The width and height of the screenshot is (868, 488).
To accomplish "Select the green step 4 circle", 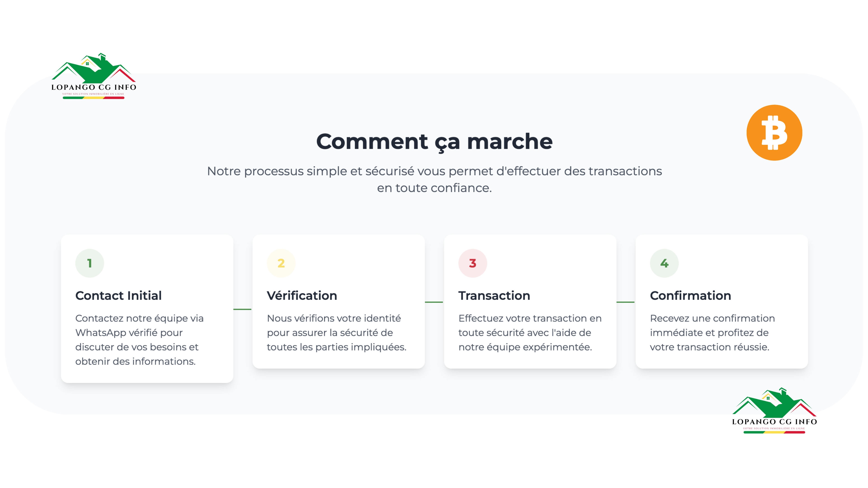I will (x=664, y=263).
